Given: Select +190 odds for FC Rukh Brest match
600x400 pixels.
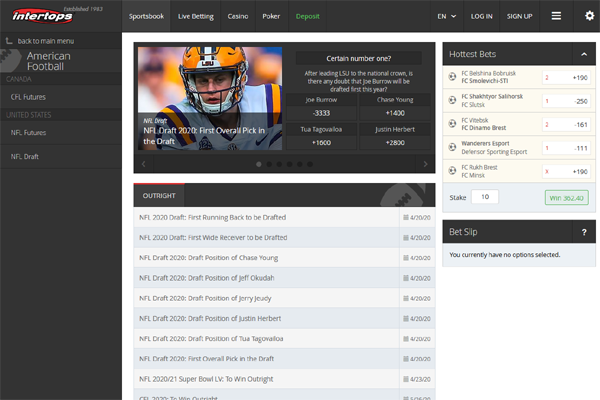Looking at the screenshot, I should tap(566, 171).
